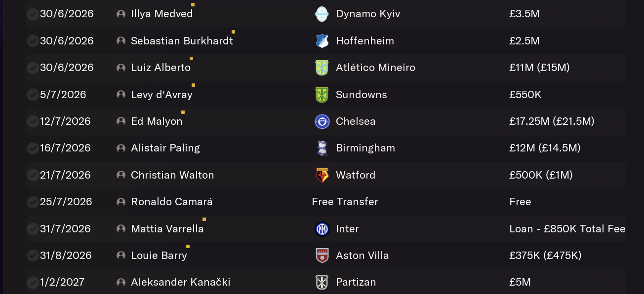Viewport: 644px width, 294px height.
Task: Click player silhouette icon beside Ronaldo Camará
Action: coord(121,202)
